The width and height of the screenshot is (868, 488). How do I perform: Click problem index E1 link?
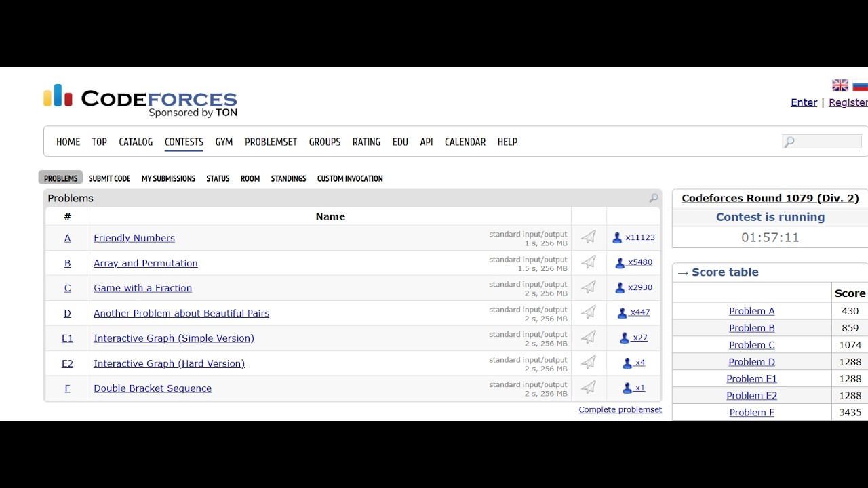click(67, 338)
